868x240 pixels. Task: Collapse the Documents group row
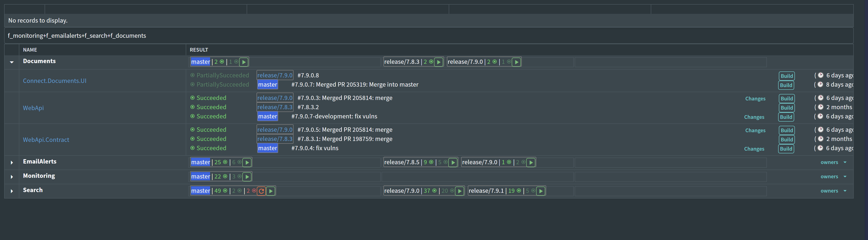pyautogui.click(x=12, y=62)
